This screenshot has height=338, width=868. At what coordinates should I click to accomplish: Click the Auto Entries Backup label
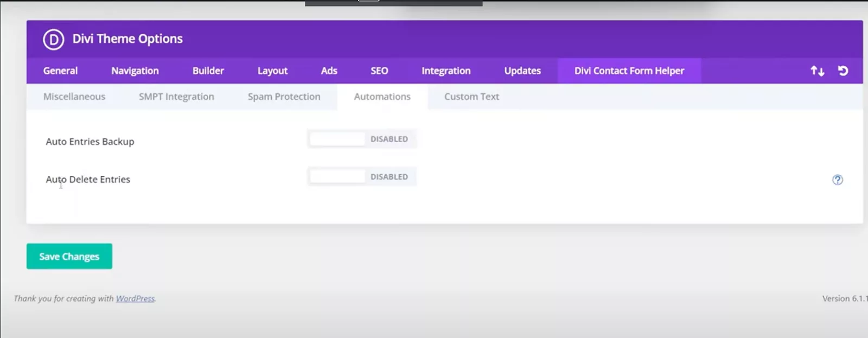(90, 142)
